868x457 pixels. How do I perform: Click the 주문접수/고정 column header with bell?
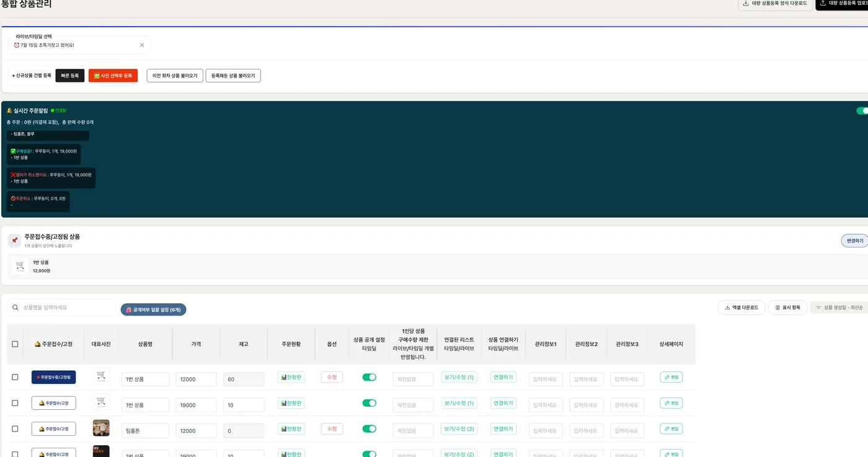point(53,344)
